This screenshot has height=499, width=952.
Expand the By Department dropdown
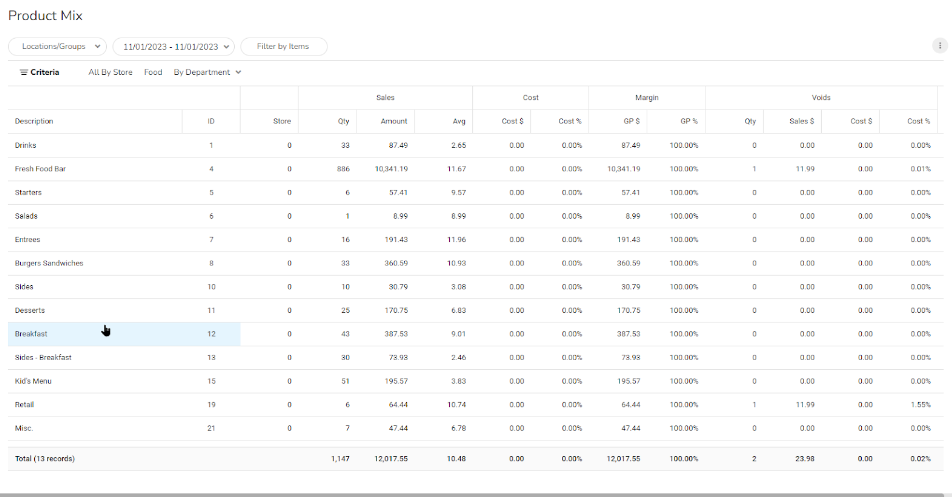point(207,73)
